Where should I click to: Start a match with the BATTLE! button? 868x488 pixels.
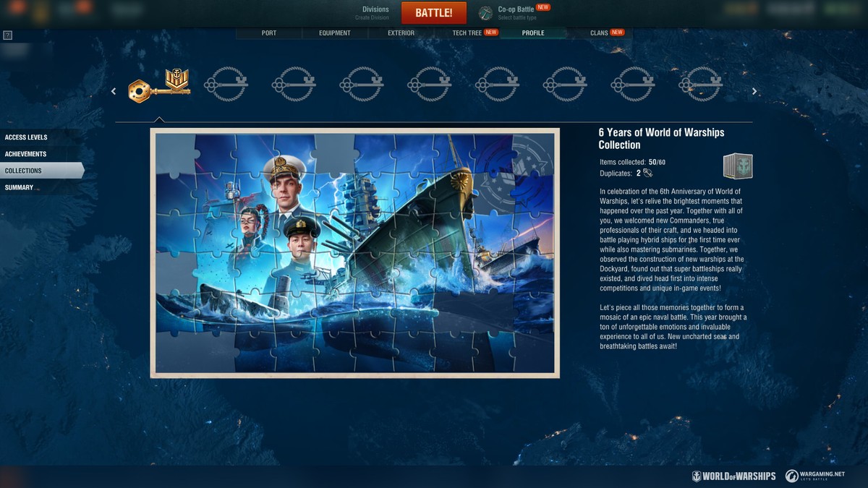434,13
